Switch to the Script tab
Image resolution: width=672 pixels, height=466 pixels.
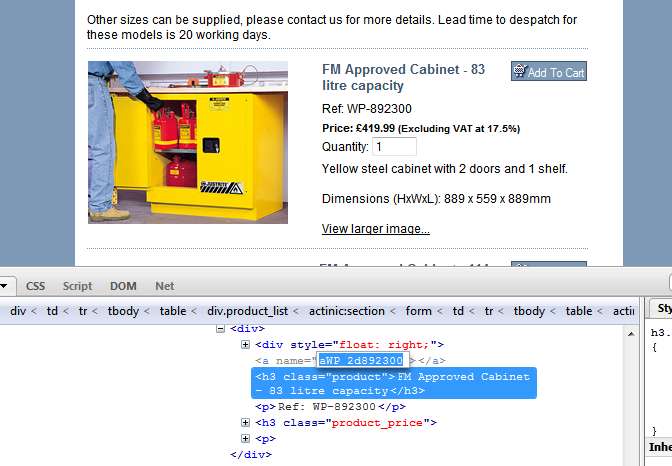point(77,286)
